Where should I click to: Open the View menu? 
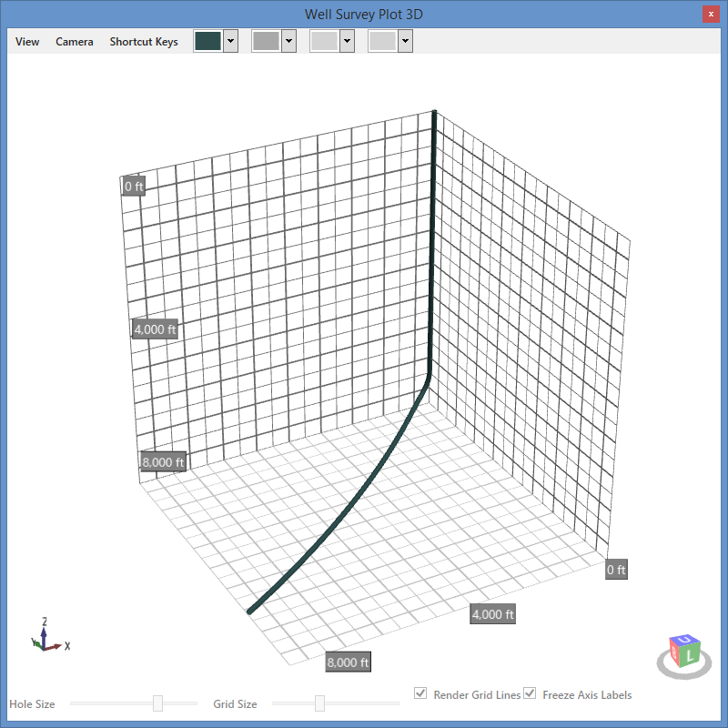(27, 42)
